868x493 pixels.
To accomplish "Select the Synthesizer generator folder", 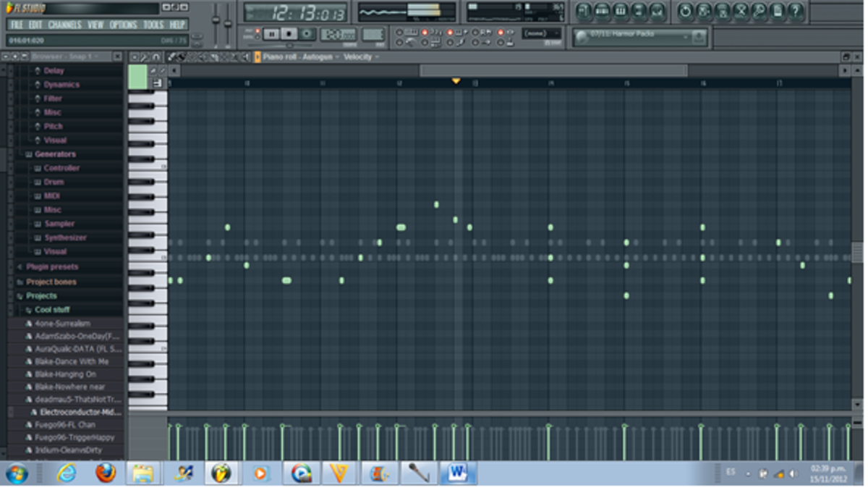I will click(x=65, y=237).
